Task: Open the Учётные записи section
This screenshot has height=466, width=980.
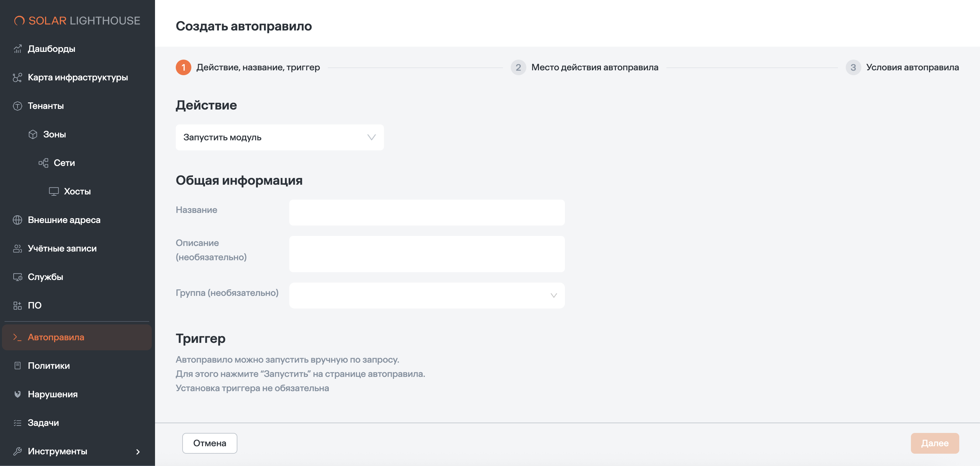Action: pos(62,249)
